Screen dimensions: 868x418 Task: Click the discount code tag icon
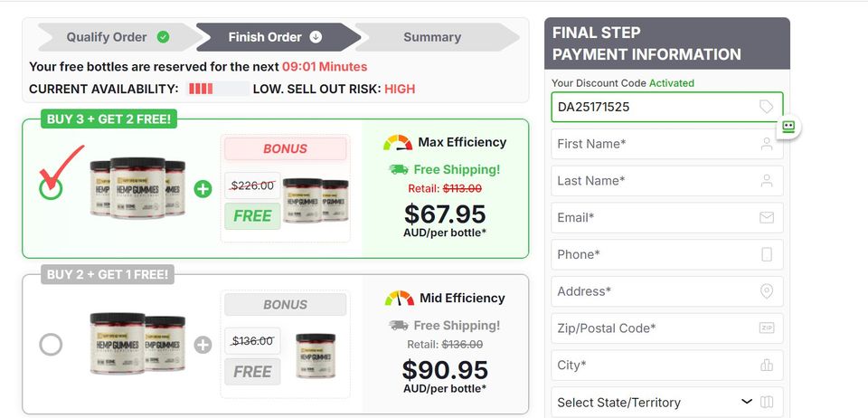click(766, 107)
